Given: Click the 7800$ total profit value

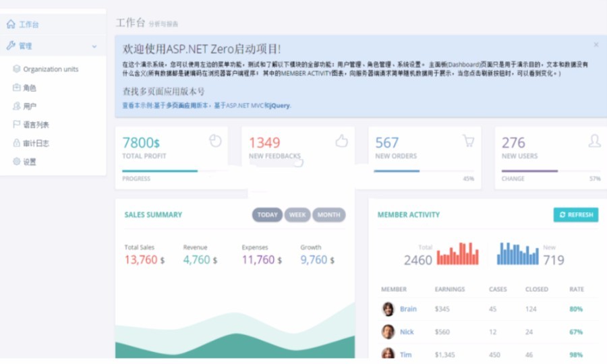Looking at the screenshot, I should click(141, 143).
